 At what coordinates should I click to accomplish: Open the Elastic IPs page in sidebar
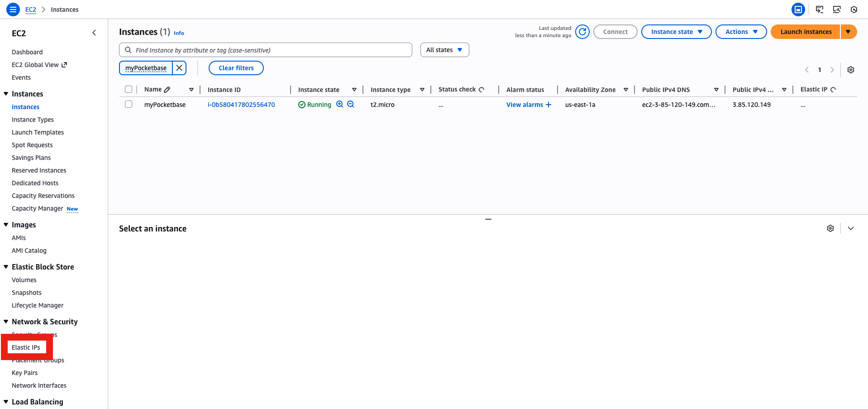click(26, 347)
